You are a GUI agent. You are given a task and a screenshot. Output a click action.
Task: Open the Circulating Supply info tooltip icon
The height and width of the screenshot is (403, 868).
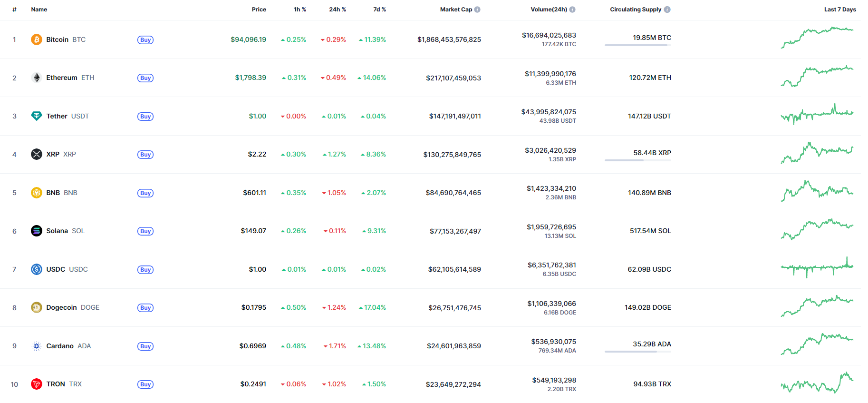pyautogui.click(x=667, y=10)
